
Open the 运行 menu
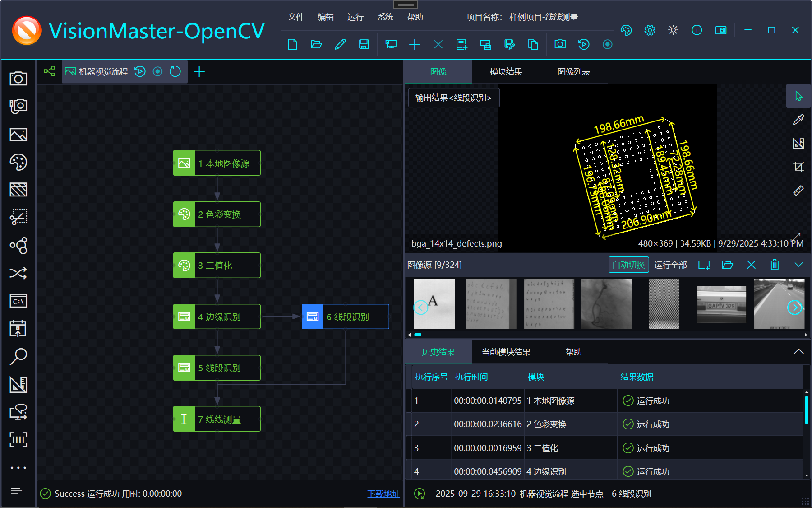coord(355,17)
